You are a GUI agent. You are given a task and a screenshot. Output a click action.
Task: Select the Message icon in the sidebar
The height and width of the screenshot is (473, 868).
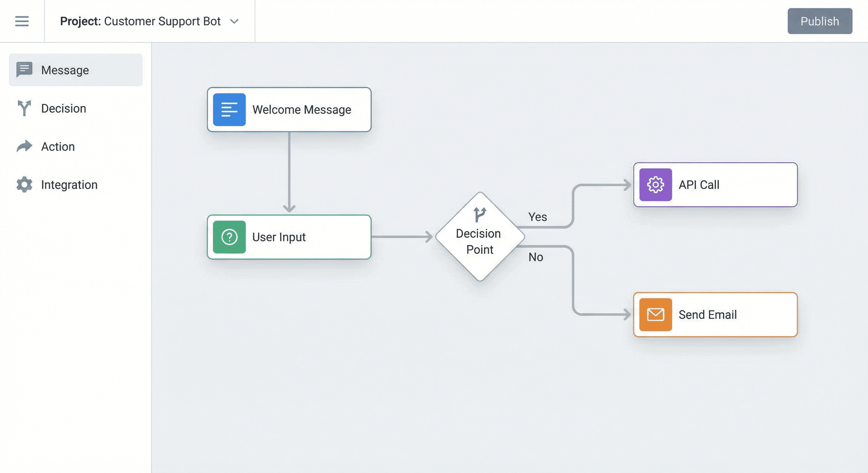(24, 70)
